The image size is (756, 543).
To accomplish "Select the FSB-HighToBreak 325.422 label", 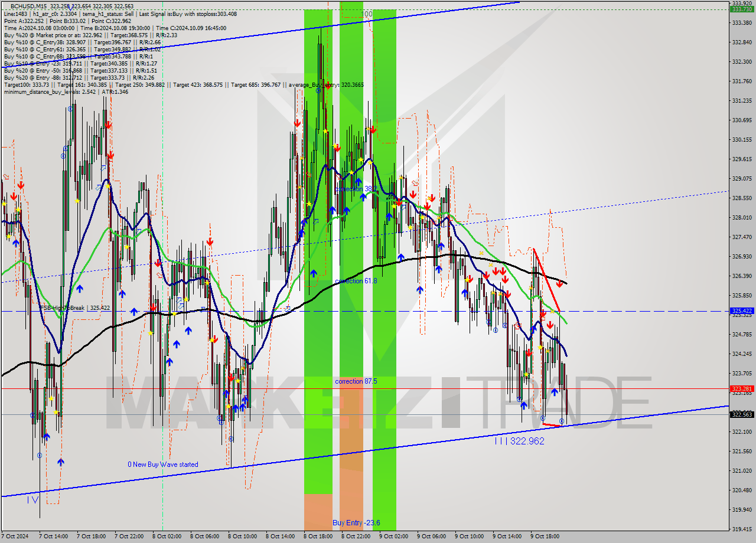I will tap(74, 308).
